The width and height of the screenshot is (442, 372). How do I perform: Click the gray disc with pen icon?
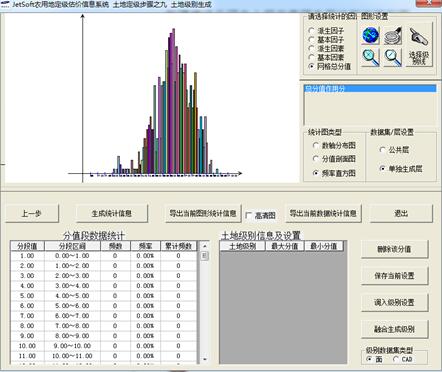(393, 36)
